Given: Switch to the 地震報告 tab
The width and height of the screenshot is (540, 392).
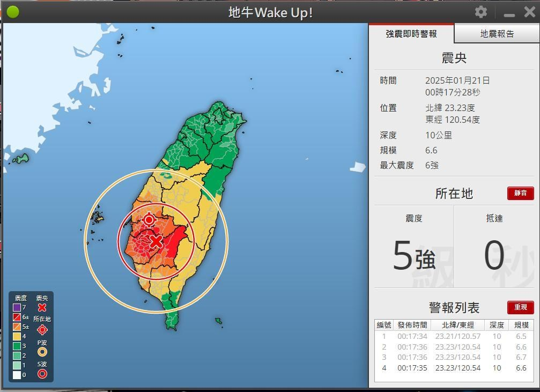Looking at the screenshot, I should point(497,34).
